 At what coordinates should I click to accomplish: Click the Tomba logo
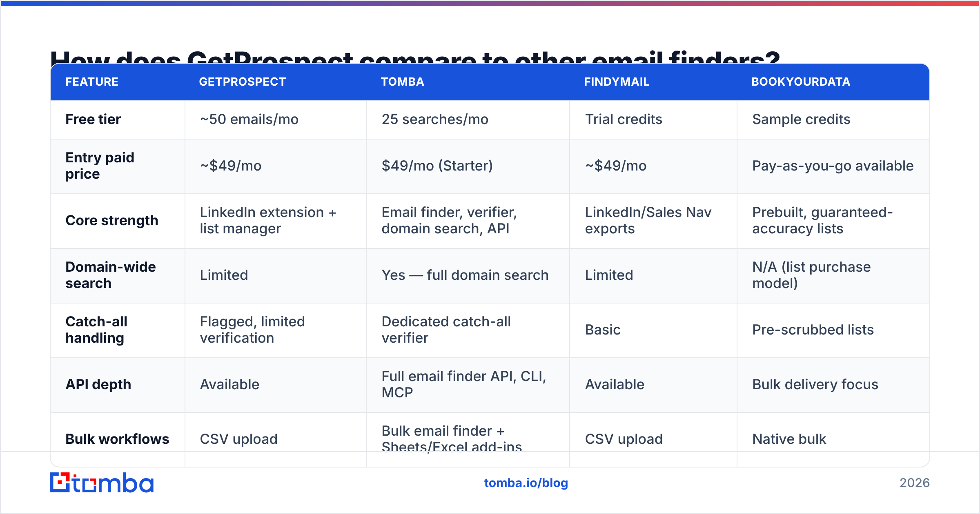click(x=102, y=483)
